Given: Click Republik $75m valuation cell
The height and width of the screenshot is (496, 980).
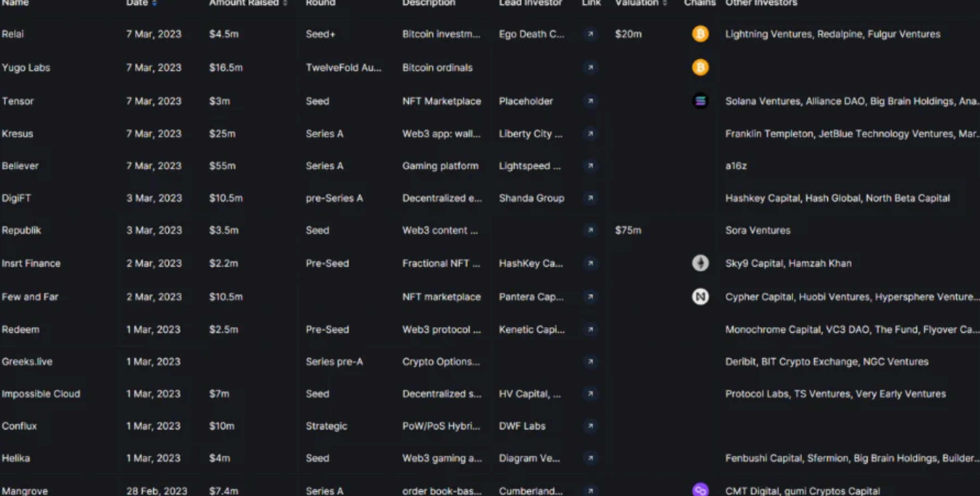Looking at the screenshot, I should [628, 230].
